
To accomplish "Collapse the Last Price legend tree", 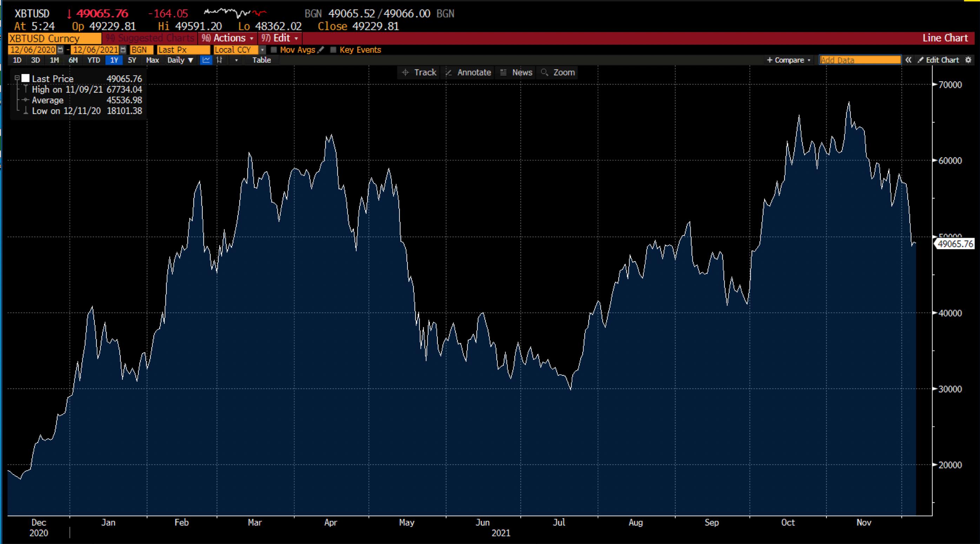I will (17, 78).
